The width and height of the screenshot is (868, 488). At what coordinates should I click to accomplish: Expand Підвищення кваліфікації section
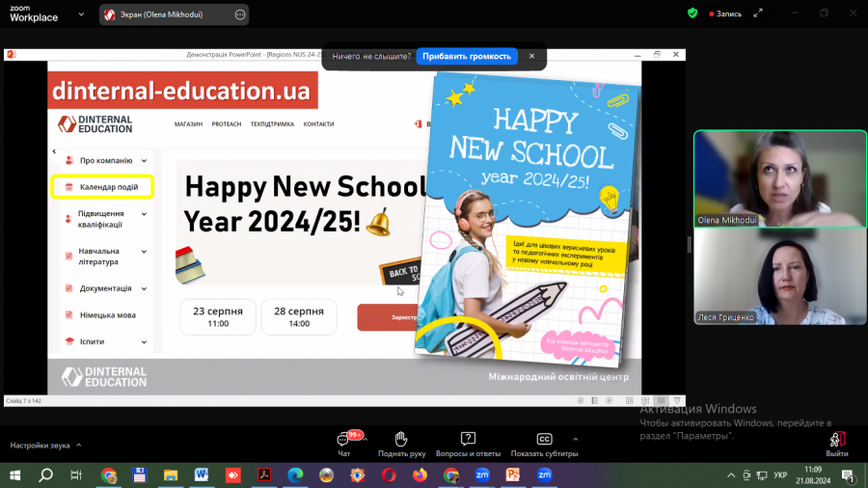144,214
